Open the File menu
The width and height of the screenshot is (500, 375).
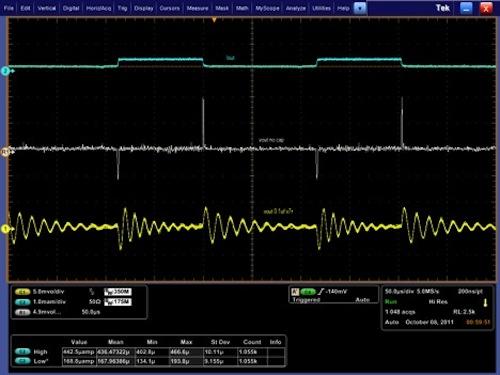click(x=8, y=8)
